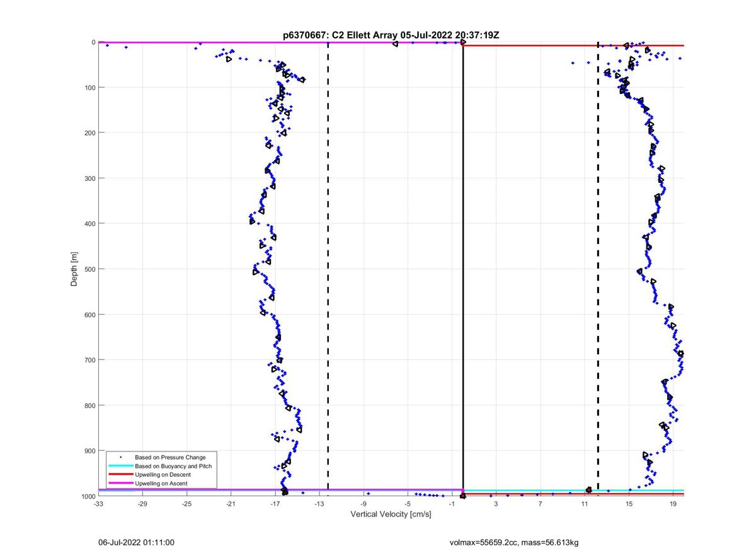Click the -25 velocity tick label
The height and width of the screenshot is (558, 756).
tap(186, 504)
